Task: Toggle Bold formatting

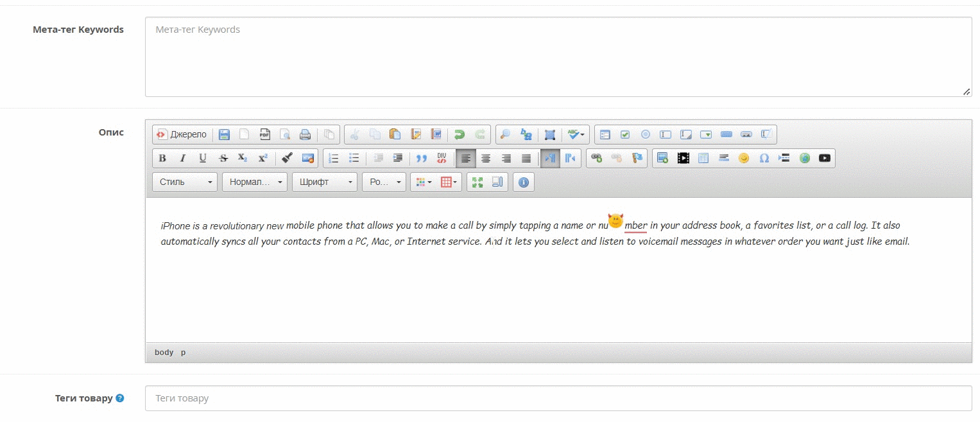Action: 162,158
